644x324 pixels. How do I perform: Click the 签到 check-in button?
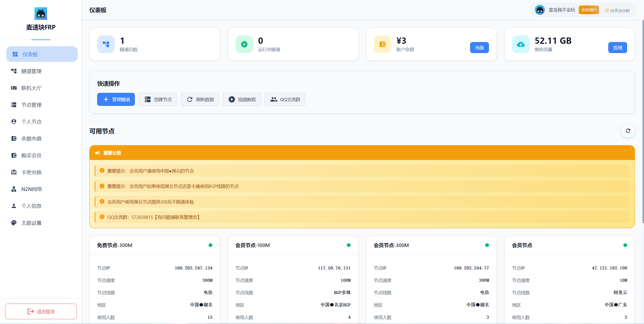coord(618,48)
